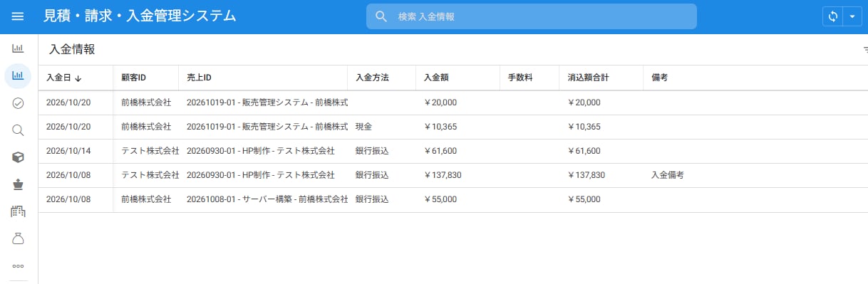Click 前橋株式会社 in the 現金 row
The width and height of the screenshot is (868, 284).
click(x=146, y=127)
